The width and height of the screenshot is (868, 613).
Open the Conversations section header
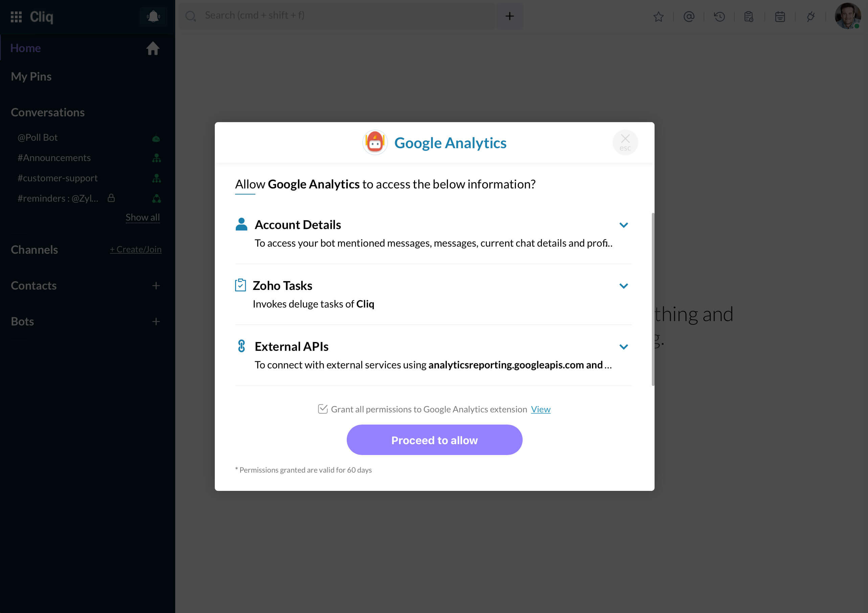coord(48,112)
